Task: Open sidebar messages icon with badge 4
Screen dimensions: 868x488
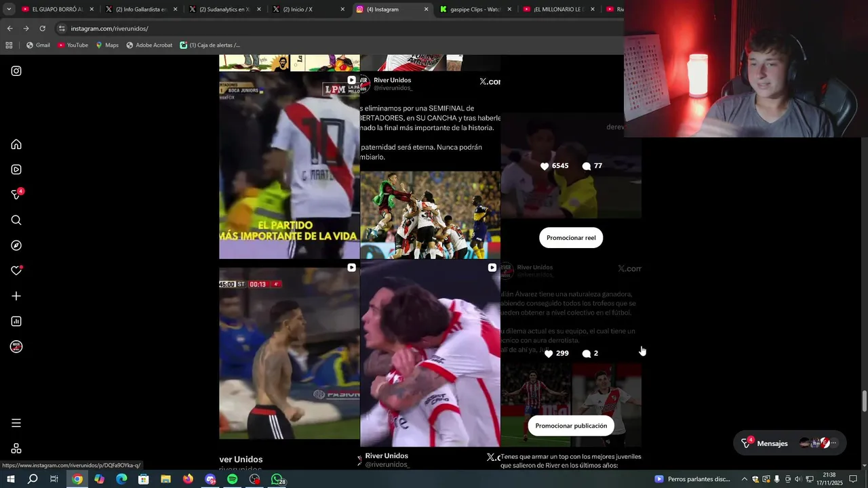Action: (17, 195)
